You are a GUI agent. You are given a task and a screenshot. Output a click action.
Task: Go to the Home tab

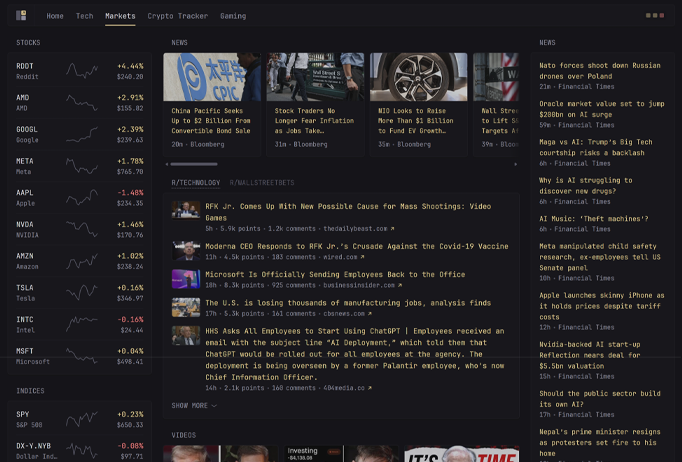[55, 16]
